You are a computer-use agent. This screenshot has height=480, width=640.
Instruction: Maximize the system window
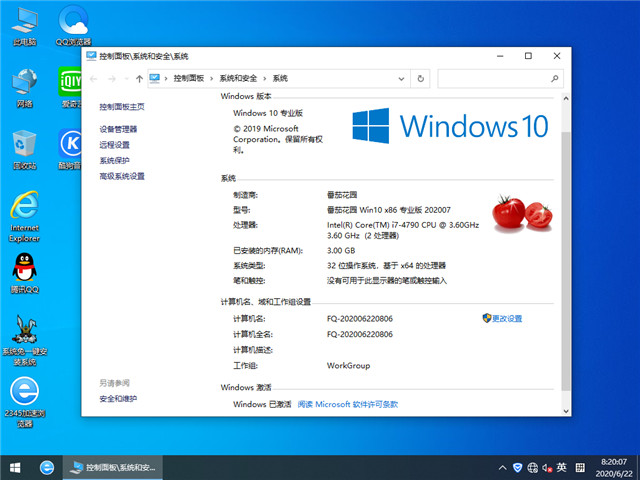tap(528, 56)
